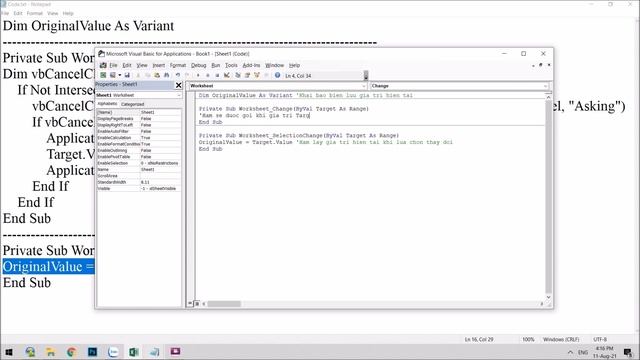640x360 pixels.
Task: Click the Find binoculars icon
Action: pyautogui.click(x=167, y=76)
